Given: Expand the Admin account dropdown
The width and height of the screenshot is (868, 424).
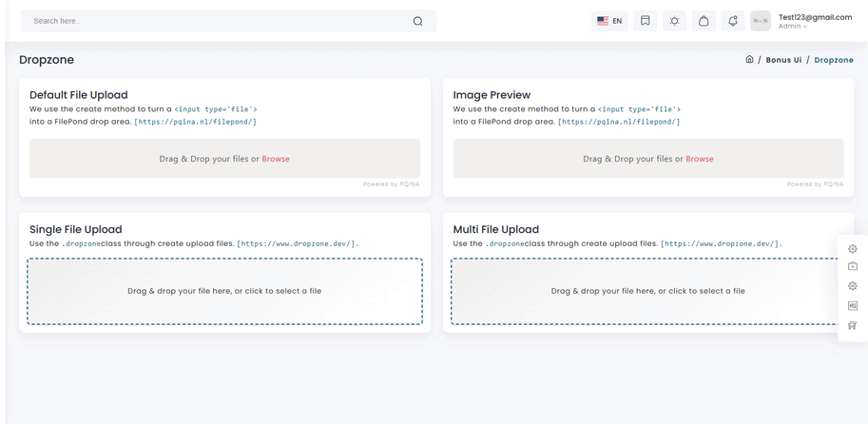Looking at the screenshot, I should (793, 27).
